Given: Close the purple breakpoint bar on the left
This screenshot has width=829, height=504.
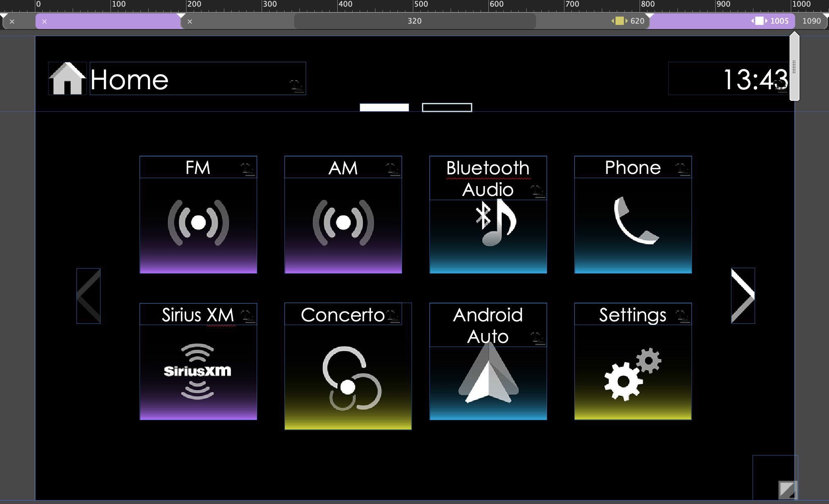Looking at the screenshot, I should pyautogui.click(x=44, y=21).
